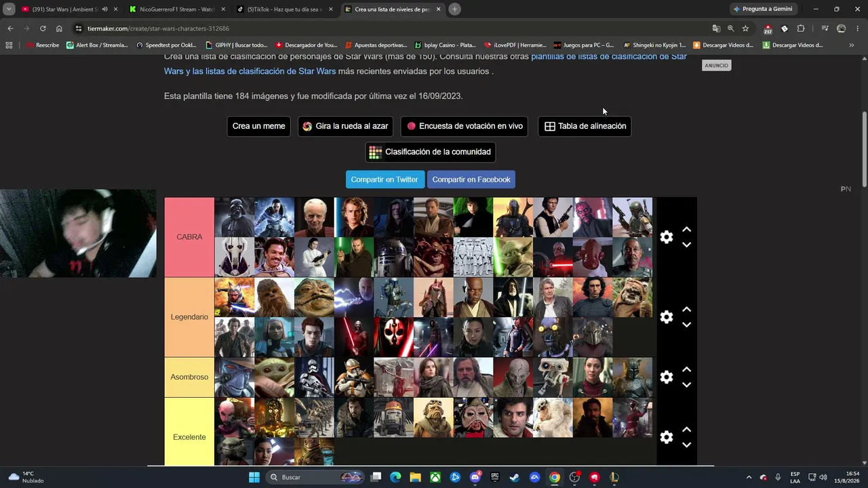
Task: Click 'Compartir en Facebook' button
Action: [471, 180]
